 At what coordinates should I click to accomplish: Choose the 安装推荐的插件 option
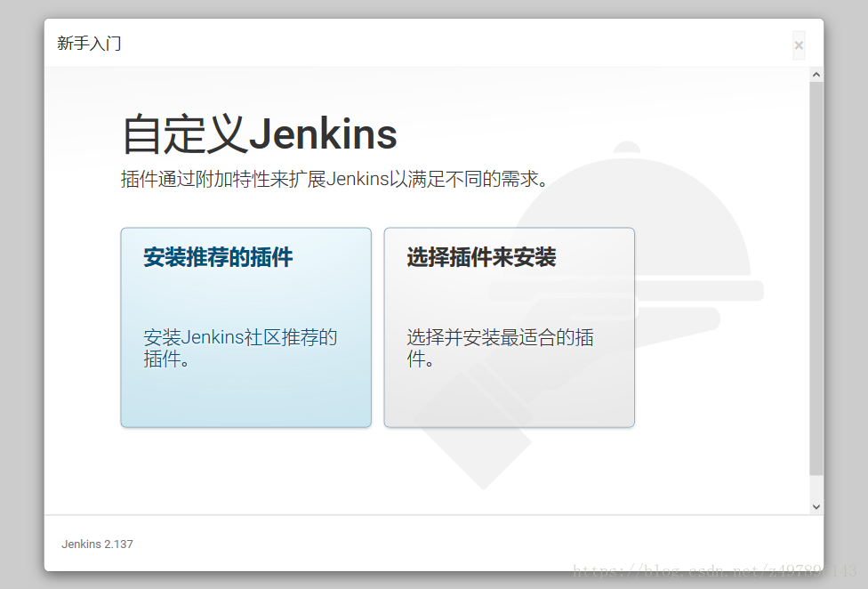(245, 327)
